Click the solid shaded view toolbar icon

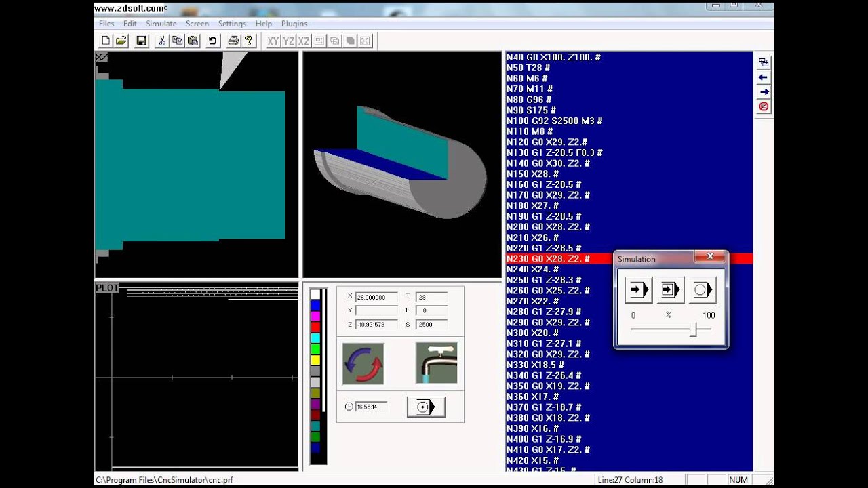tap(350, 41)
